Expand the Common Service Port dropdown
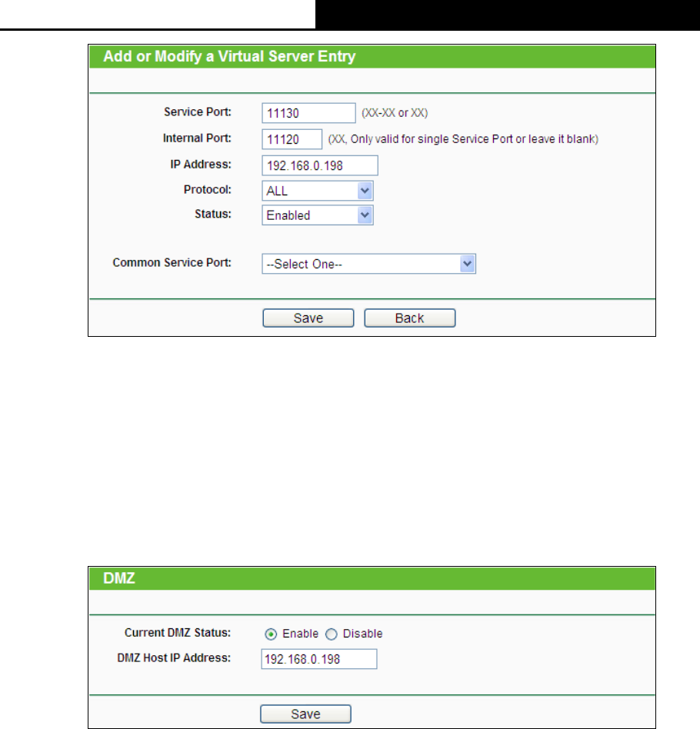The image size is (700, 729). pos(368,264)
